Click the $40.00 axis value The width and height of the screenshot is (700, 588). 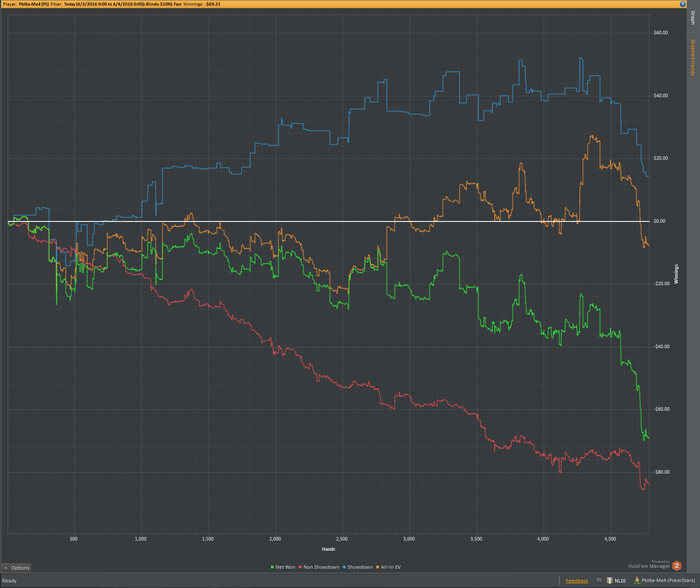(661, 96)
